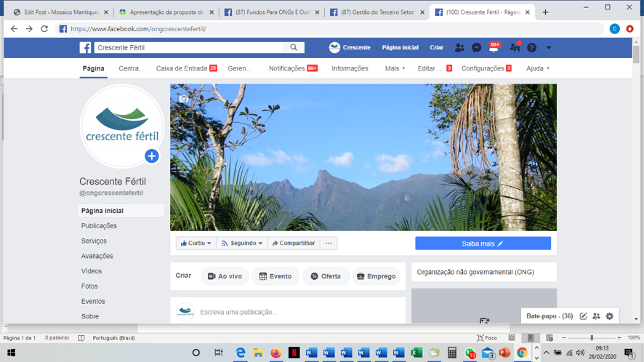Image resolution: width=644 pixels, height=362 pixels.
Task: Open the Bate-papo settings gear
Action: coord(610,316)
